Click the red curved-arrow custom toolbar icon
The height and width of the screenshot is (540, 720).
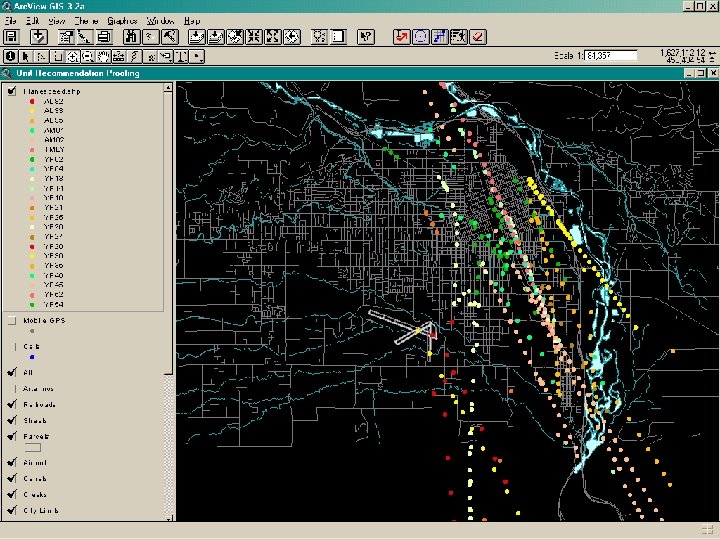tap(402, 37)
